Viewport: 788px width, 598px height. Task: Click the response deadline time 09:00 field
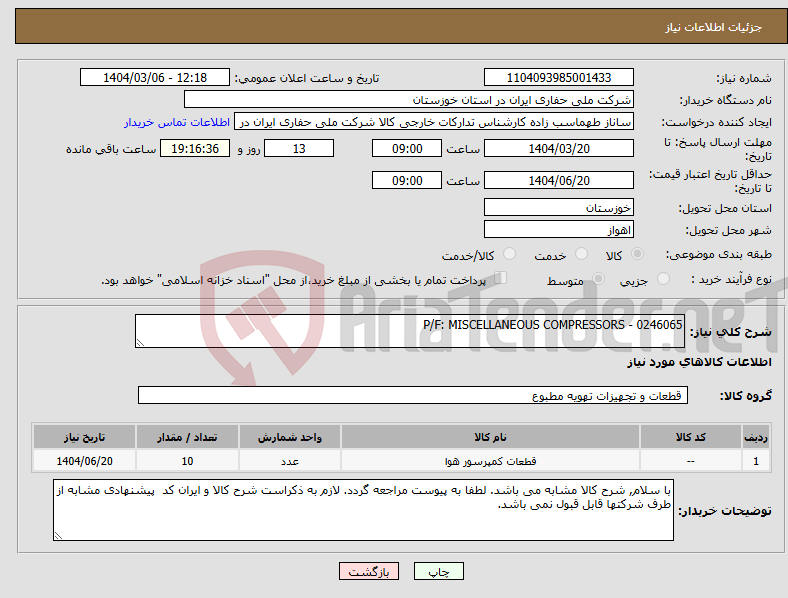(x=407, y=148)
